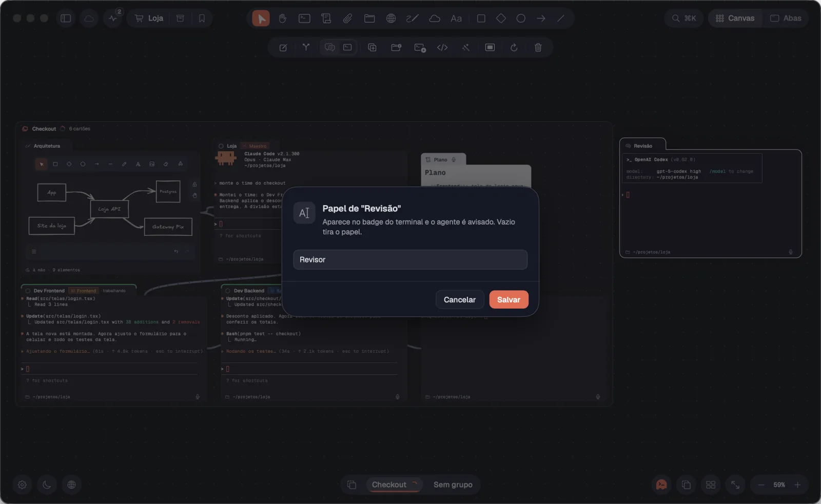Save the role with Salvar
Image resolution: width=821 pixels, height=504 pixels.
(x=509, y=299)
